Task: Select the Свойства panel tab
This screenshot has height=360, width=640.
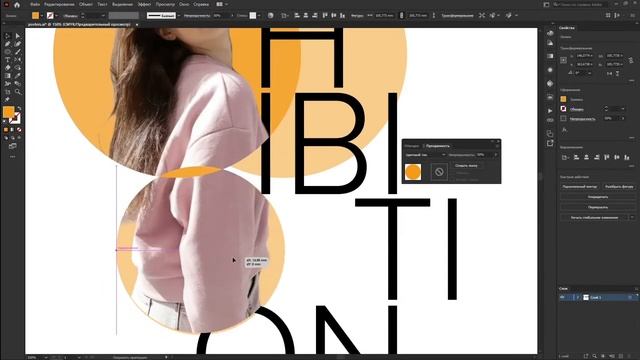Action: pos(567,28)
